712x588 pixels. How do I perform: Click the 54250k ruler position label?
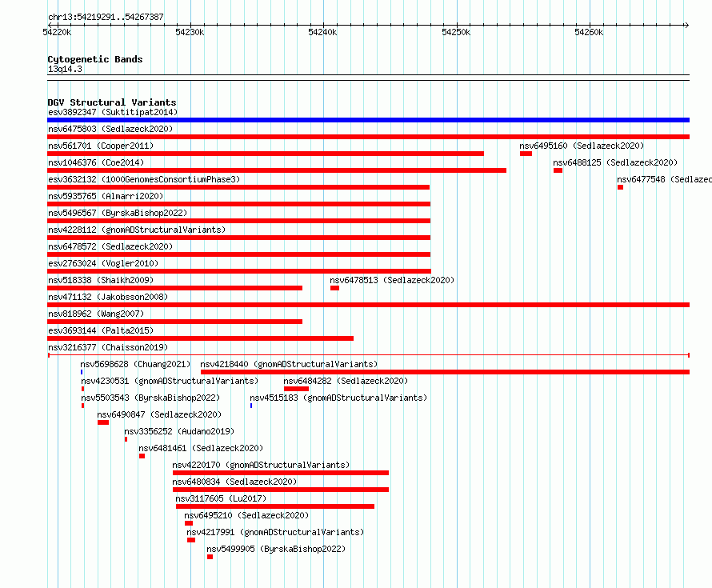(456, 32)
